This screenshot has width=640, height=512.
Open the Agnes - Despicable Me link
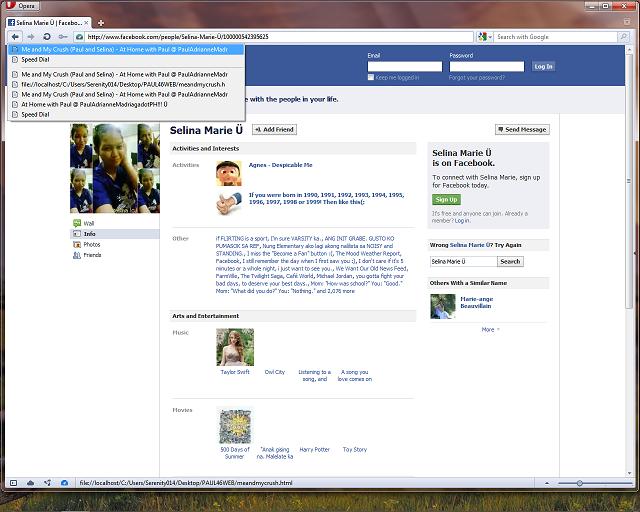click(280, 165)
